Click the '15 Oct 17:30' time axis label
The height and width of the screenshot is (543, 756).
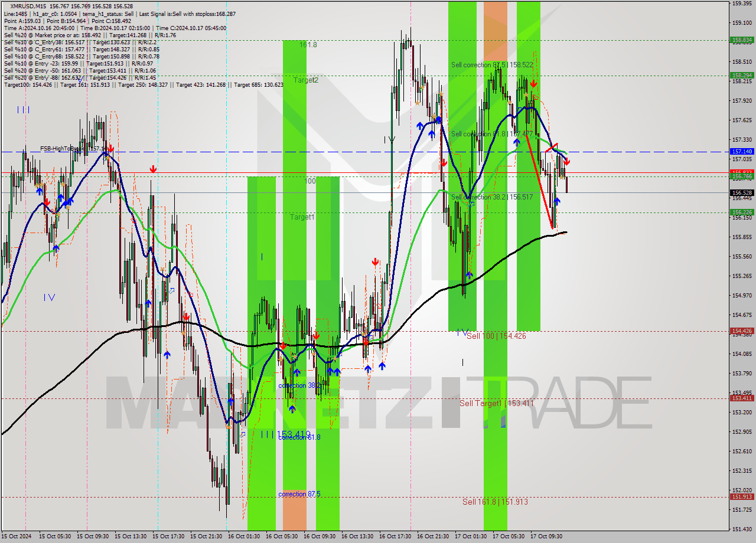point(169,537)
